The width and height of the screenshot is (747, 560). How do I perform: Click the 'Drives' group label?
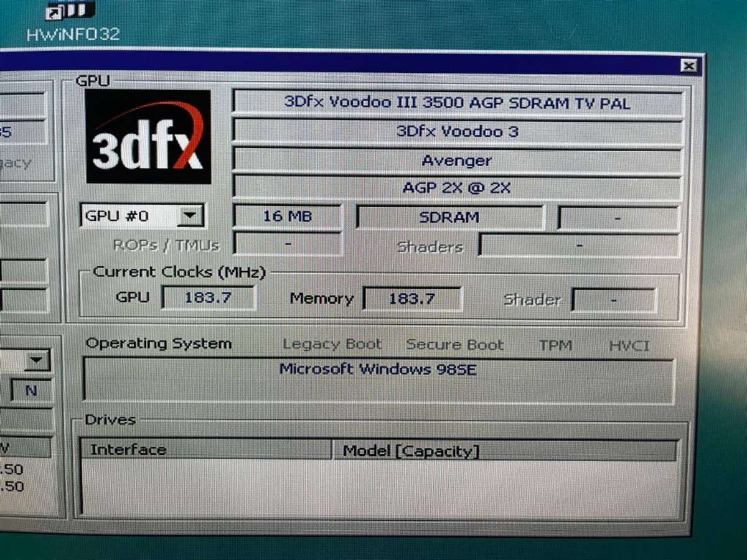[110, 420]
